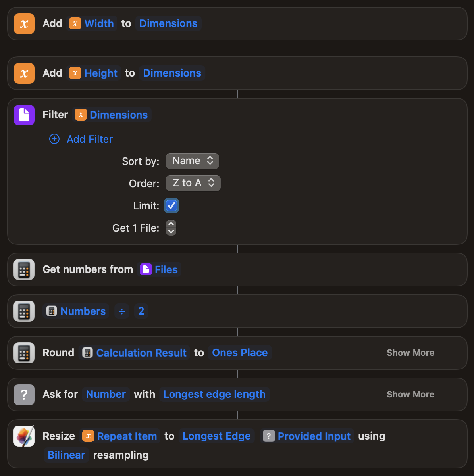Uncheck the Limit checkbox
474x476 pixels.
click(171, 205)
